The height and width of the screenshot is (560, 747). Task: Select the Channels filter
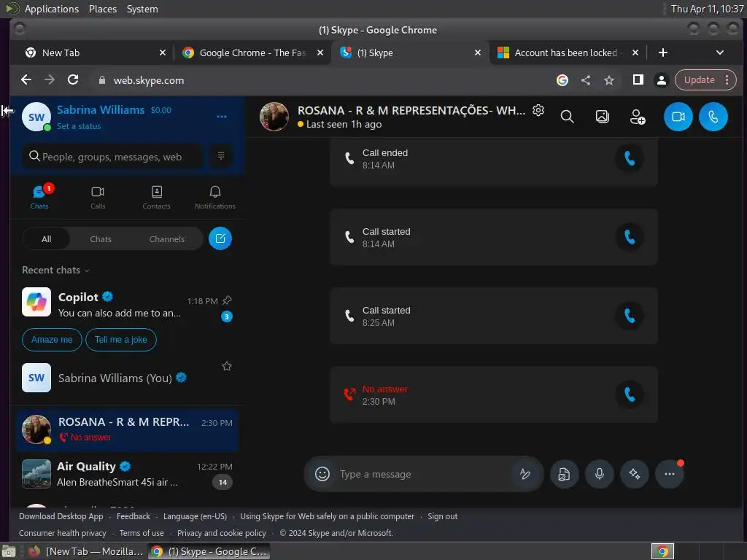tap(167, 239)
